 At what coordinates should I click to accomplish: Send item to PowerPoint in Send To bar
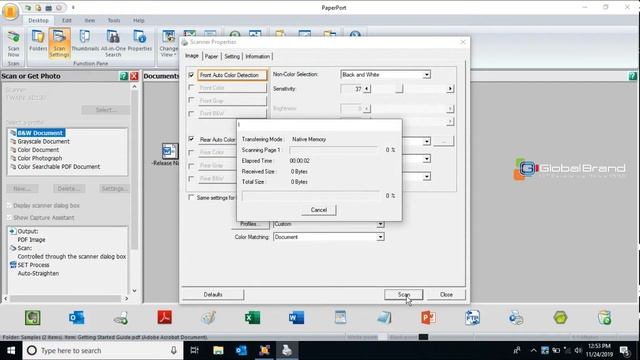428,318
